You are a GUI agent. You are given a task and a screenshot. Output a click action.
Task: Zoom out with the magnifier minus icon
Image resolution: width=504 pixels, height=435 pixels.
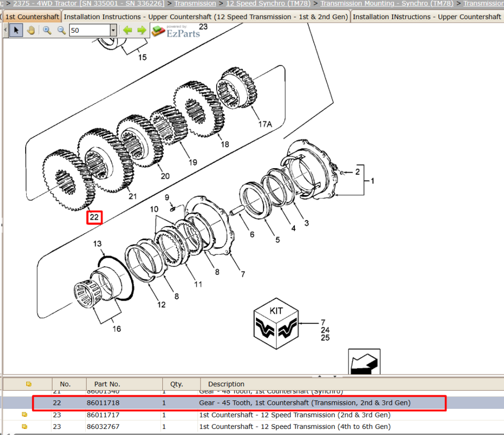tap(61, 31)
